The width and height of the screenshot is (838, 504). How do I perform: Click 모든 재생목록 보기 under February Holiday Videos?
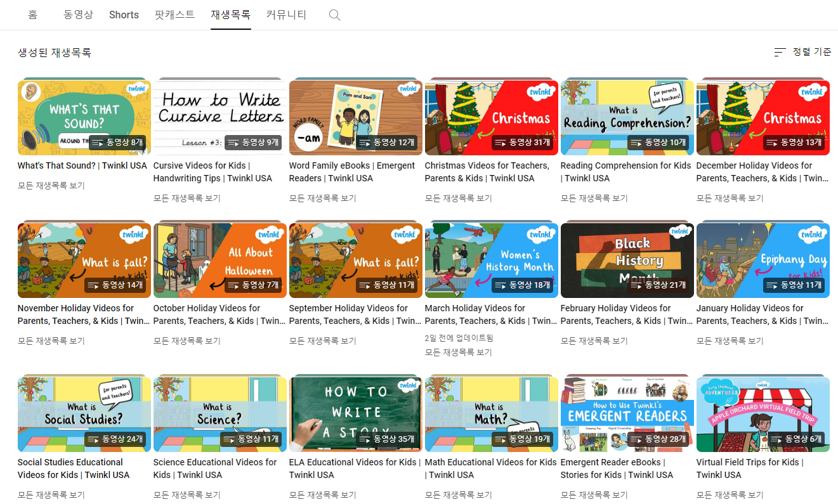pos(594,341)
